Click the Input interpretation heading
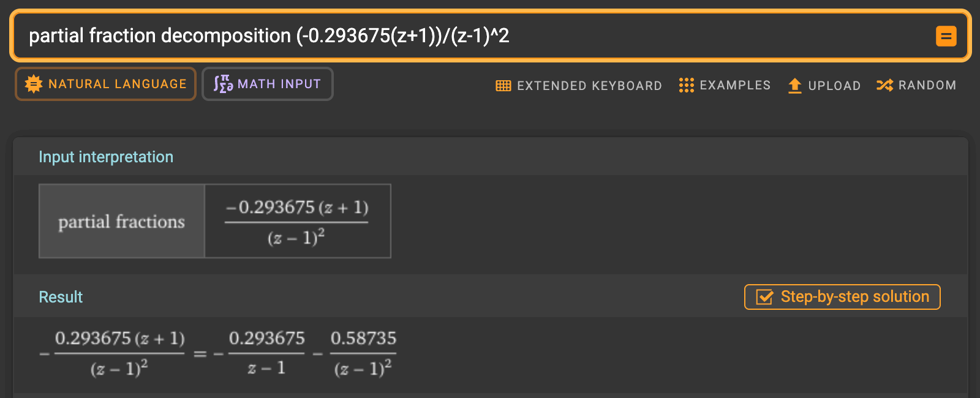This screenshot has height=398, width=980. (106, 157)
